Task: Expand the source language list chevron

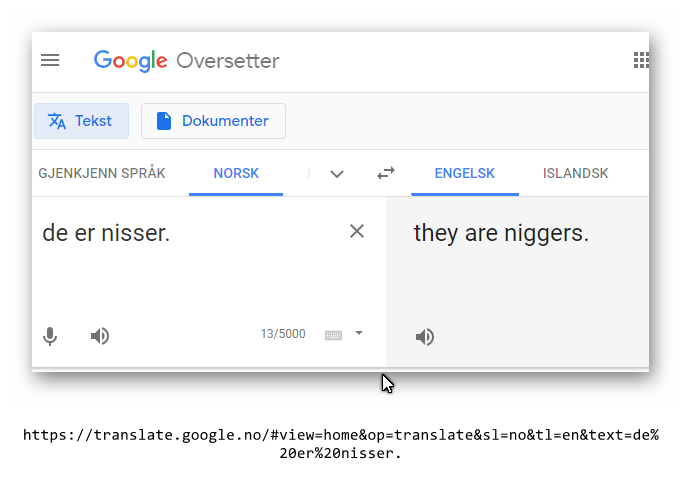Action: [x=337, y=174]
